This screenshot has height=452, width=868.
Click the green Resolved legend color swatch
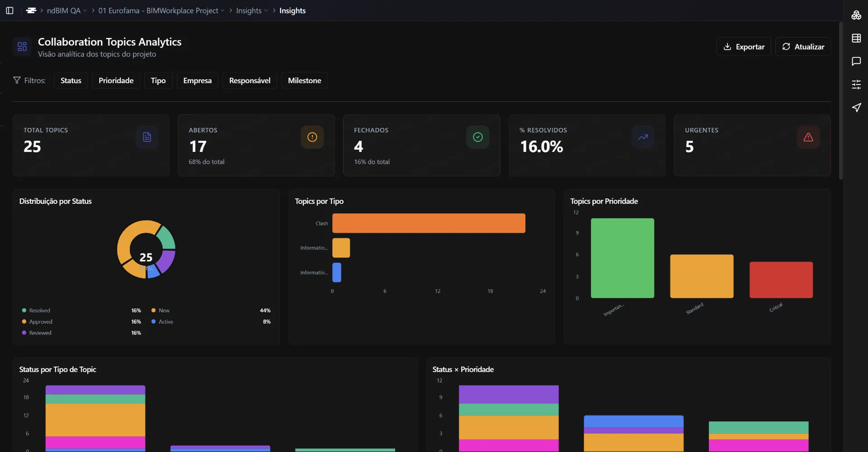point(24,310)
